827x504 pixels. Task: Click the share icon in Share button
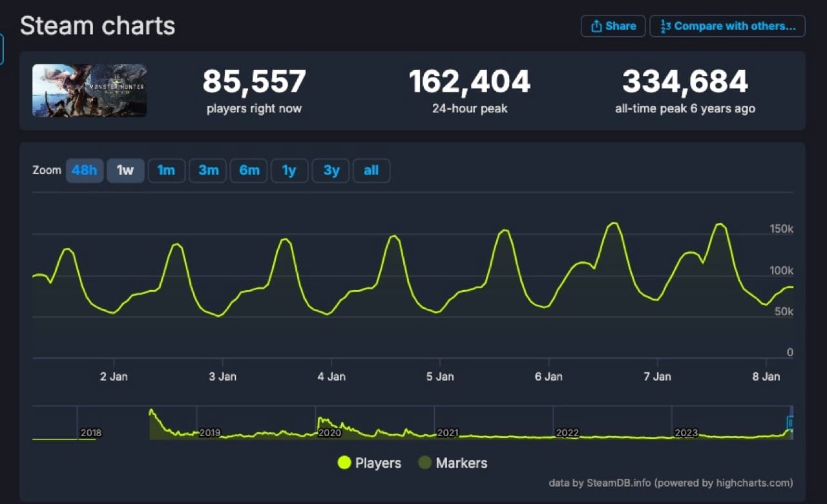(x=596, y=26)
